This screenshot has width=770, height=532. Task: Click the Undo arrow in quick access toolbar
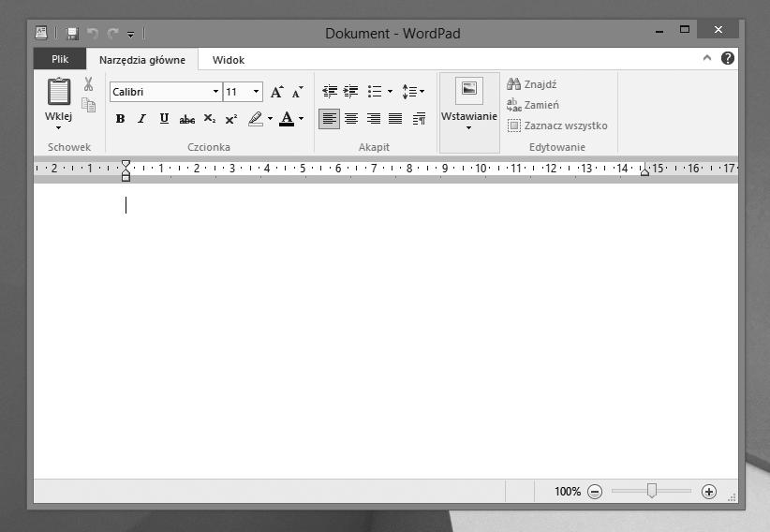(93, 34)
